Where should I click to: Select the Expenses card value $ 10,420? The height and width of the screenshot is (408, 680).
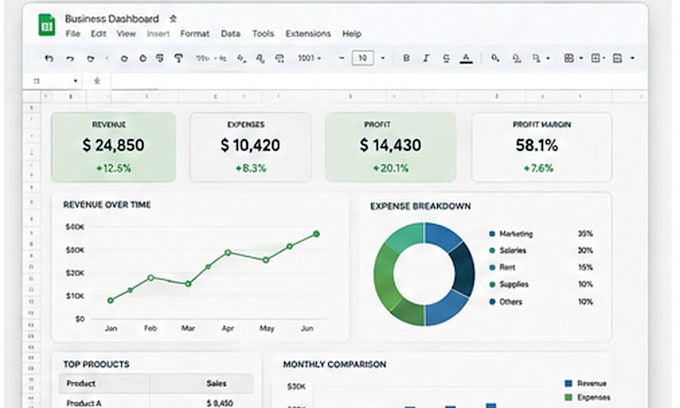(x=250, y=145)
